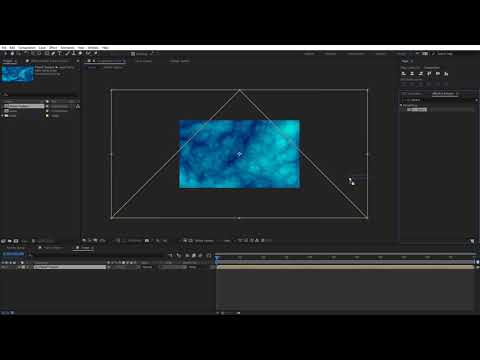Click the fifth align icon in Align panel
This screenshot has width=480, height=360.
(438, 74)
